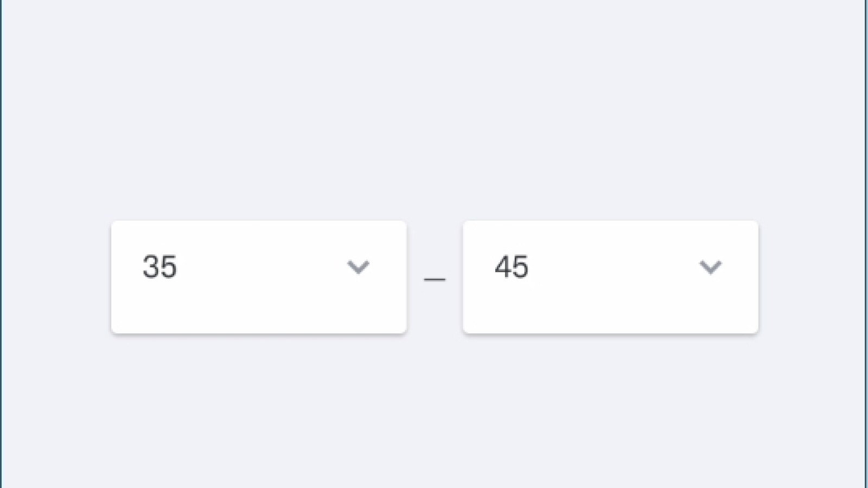Select the left range combo box

click(x=259, y=277)
